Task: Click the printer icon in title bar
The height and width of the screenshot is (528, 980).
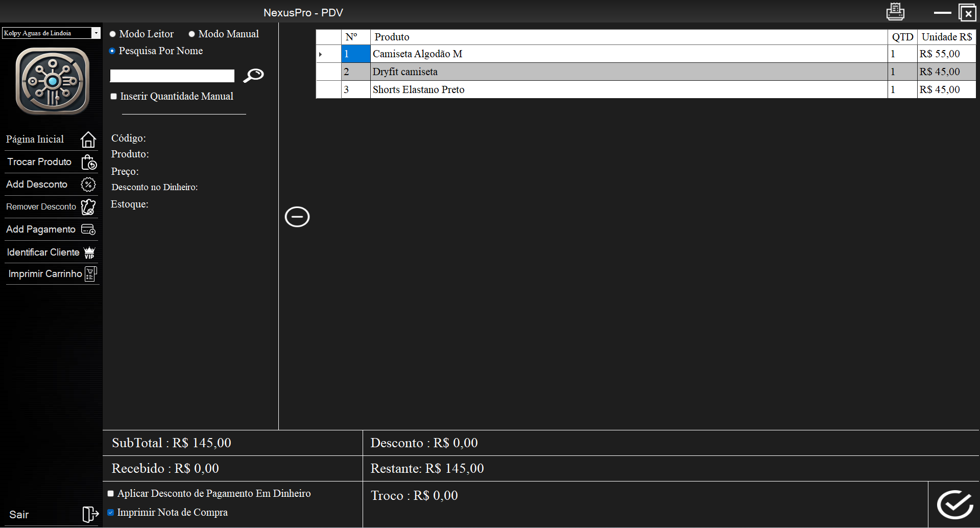Action: click(x=895, y=12)
